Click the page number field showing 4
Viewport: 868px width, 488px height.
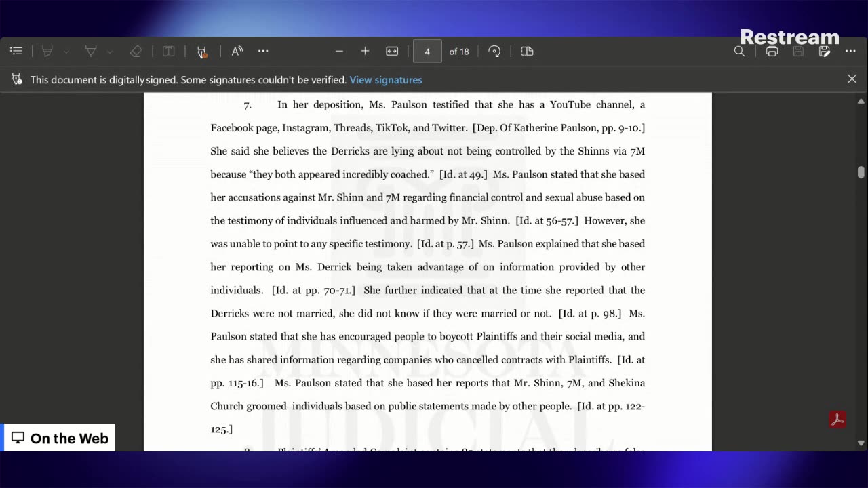tap(427, 52)
